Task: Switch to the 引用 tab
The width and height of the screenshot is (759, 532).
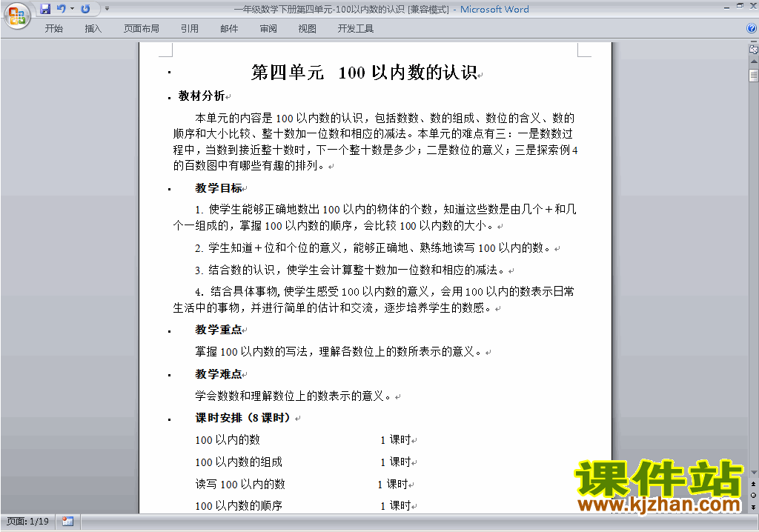Action: [x=189, y=29]
